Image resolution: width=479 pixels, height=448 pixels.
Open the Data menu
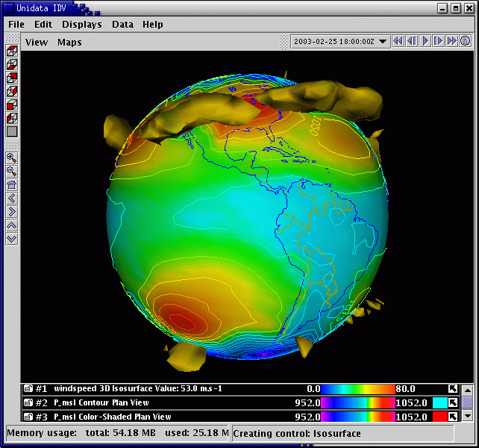[x=122, y=25]
